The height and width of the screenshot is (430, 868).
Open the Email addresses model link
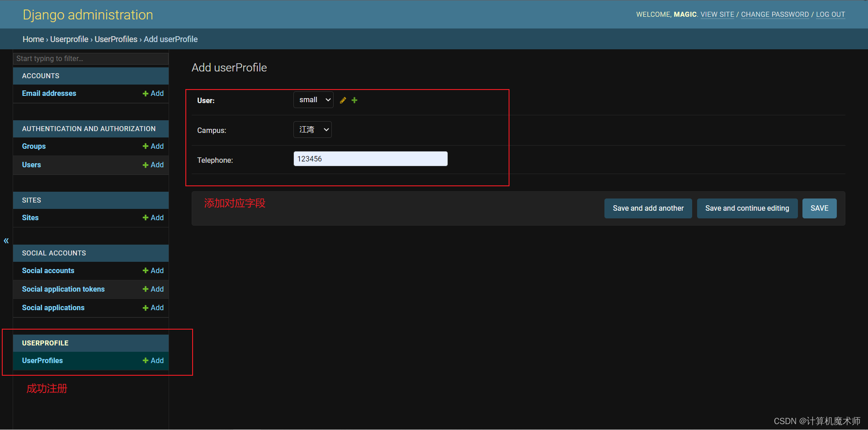49,93
